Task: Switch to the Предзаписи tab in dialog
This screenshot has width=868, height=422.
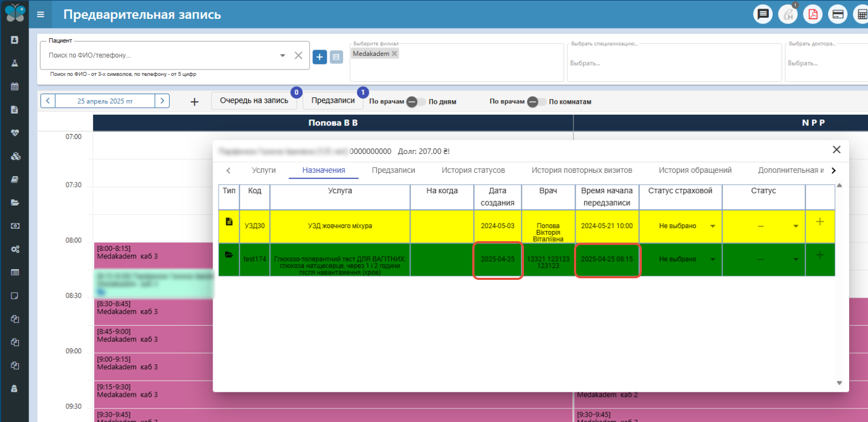Action: point(393,170)
